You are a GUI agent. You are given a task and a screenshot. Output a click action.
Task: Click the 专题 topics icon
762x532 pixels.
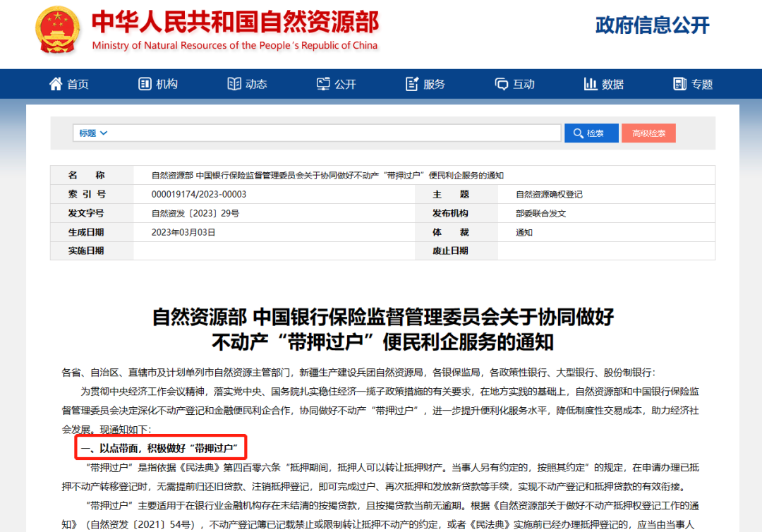[680, 84]
